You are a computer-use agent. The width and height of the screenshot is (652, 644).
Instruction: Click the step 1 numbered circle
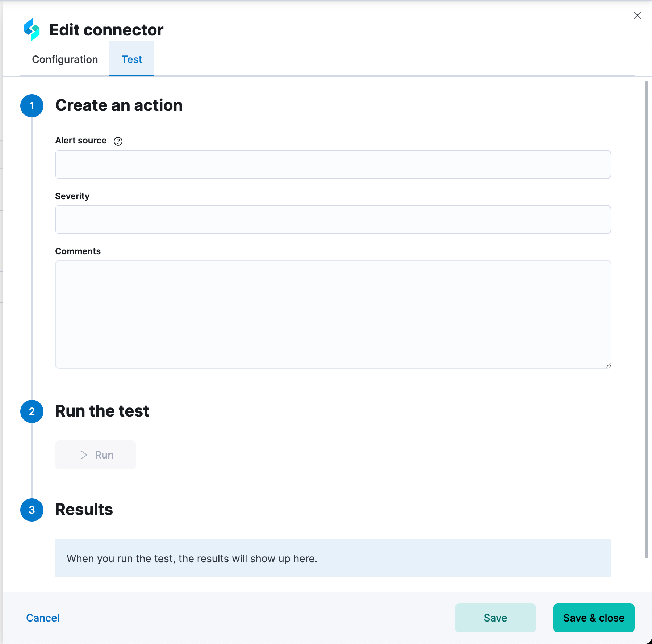click(32, 106)
